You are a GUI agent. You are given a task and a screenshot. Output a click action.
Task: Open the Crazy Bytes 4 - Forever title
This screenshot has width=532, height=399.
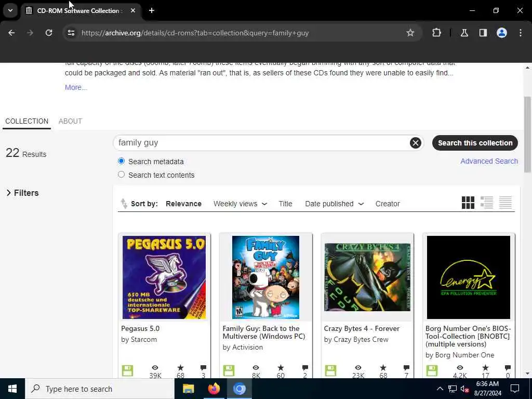click(362, 328)
